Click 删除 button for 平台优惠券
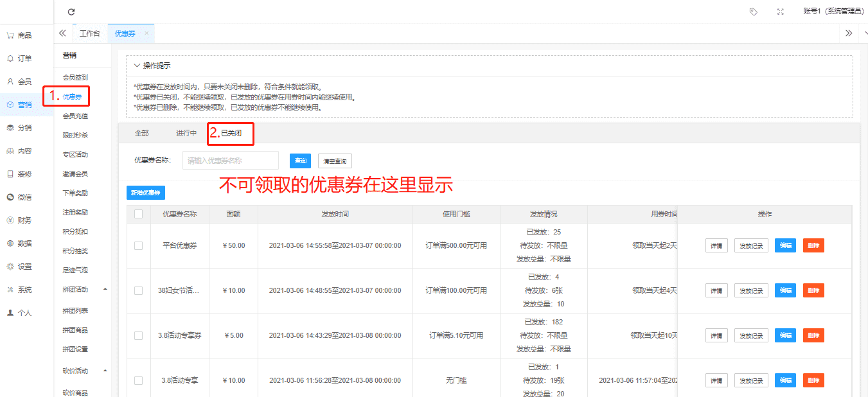The image size is (868, 397). (813, 245)
